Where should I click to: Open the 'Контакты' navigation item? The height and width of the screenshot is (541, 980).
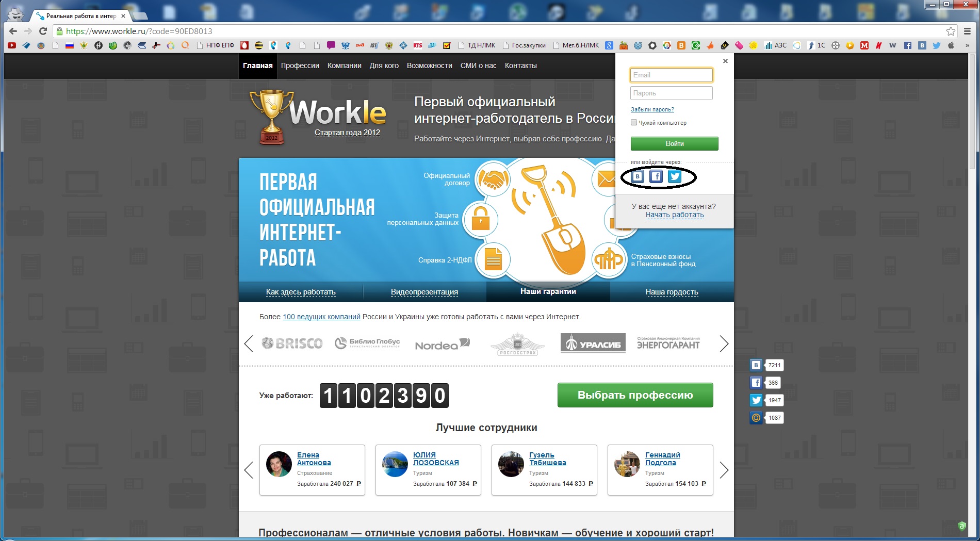tap(521, 65)
